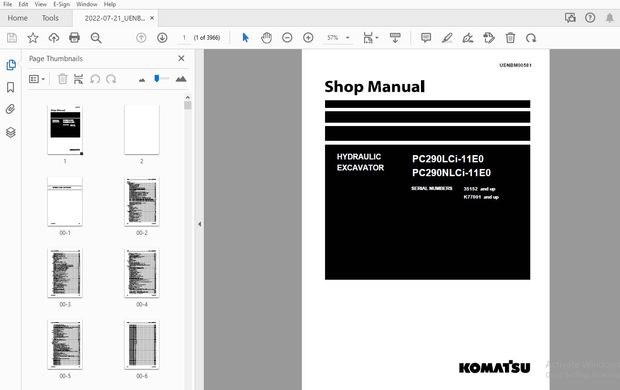Close the 2022-07-21_UENB document tab
This screenshot has width=620, height=390.
[x=152, y=18]
